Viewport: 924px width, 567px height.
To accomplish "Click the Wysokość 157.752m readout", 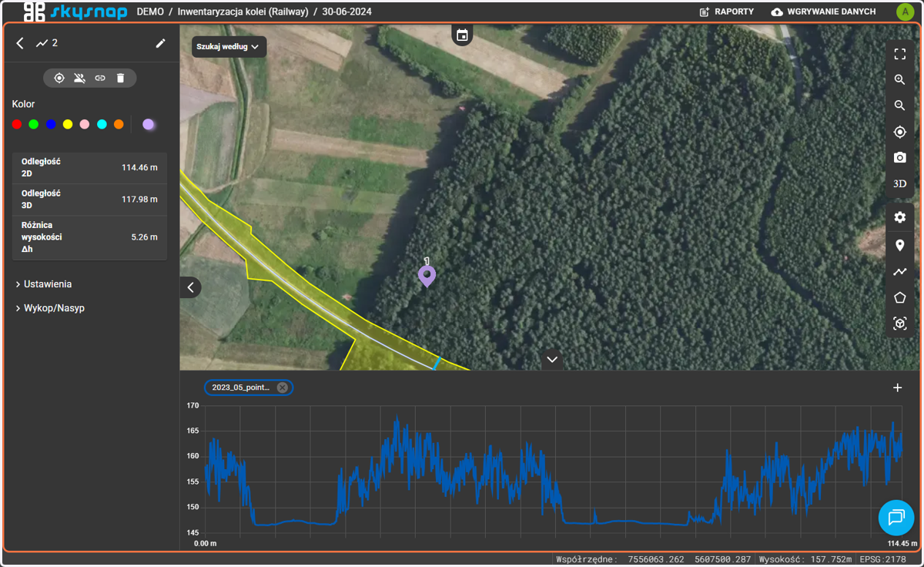I will pyautogui.click(x=805, y=559).
